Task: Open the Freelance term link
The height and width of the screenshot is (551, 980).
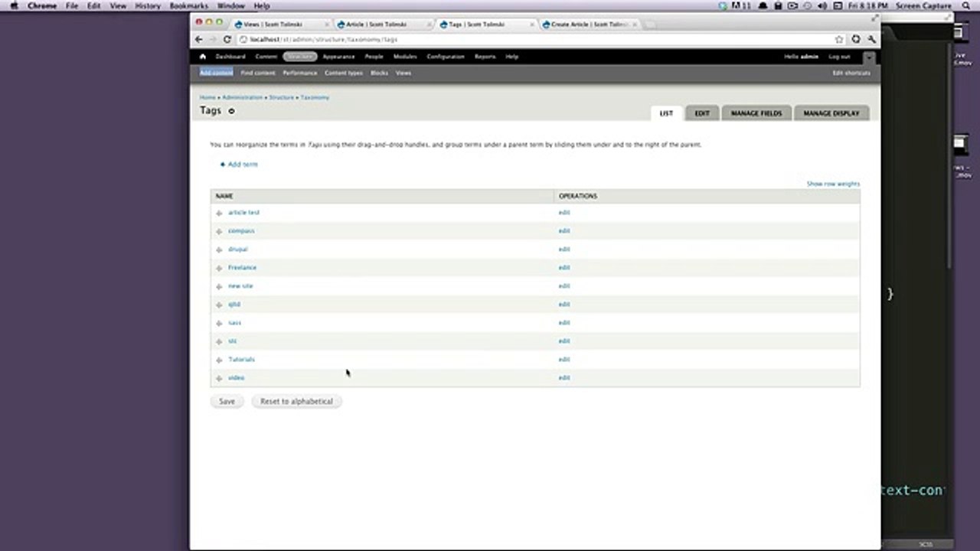Action: 242,268
